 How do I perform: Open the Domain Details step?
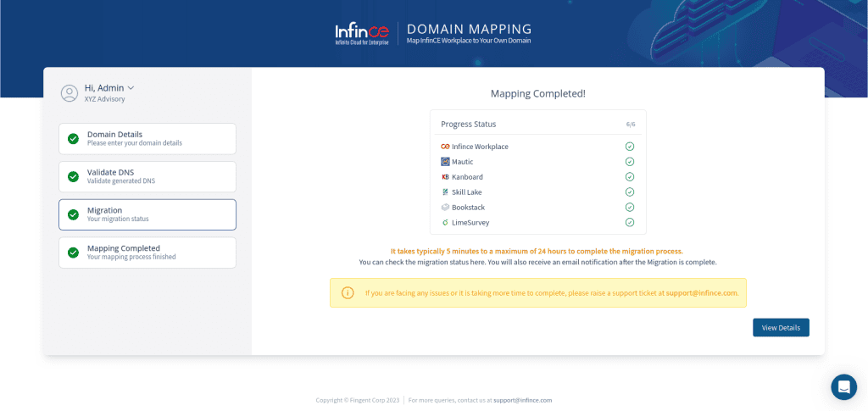(x=147, y=138)
